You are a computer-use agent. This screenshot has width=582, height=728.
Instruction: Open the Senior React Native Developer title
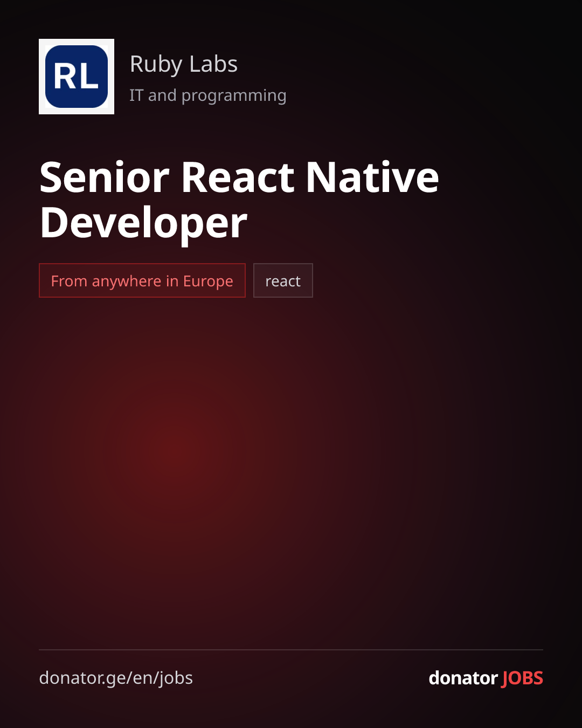(239, 200)
